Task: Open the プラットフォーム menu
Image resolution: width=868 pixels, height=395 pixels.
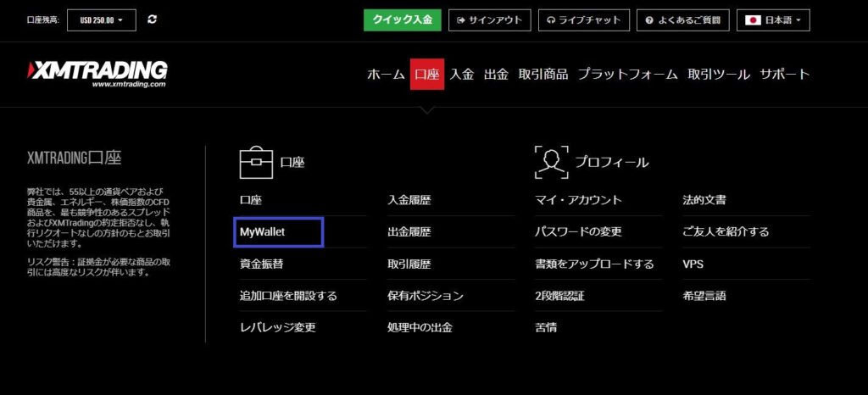Action: [x=628, y=74]
